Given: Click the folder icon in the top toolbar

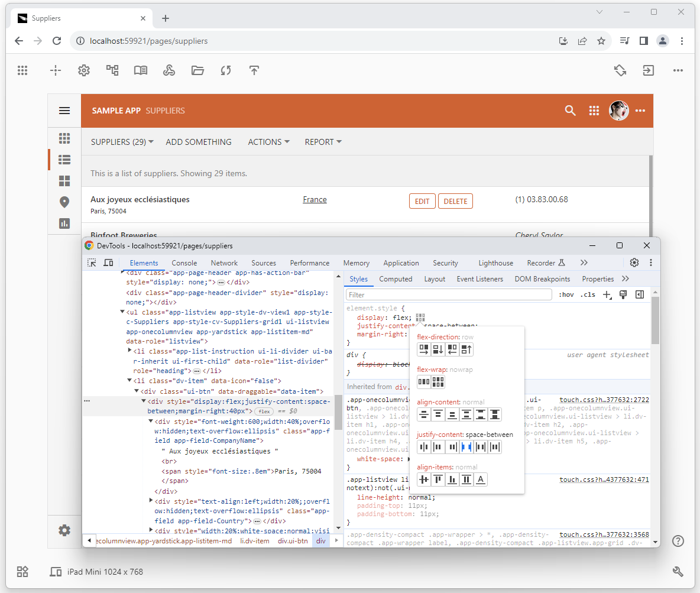Looking at the screenshot, I should pyautogui.click(x=197, y=70).
